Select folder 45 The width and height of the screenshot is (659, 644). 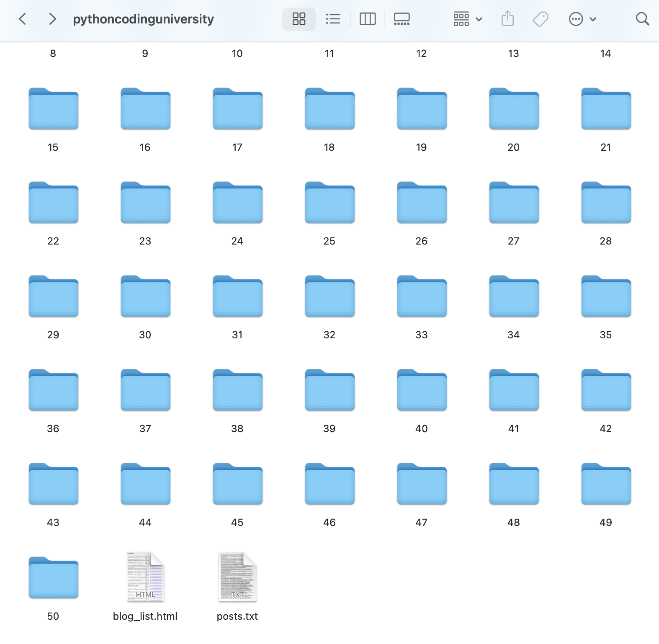(x=238, y=484)
